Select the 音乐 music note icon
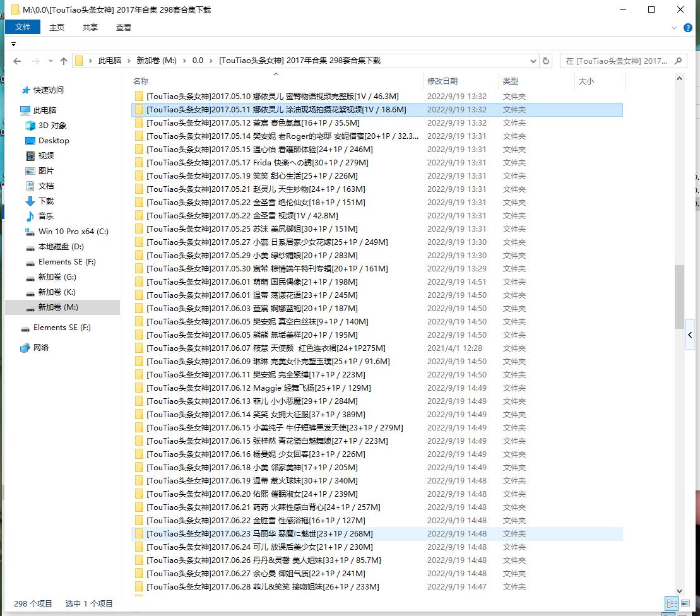 pos(30,216)
